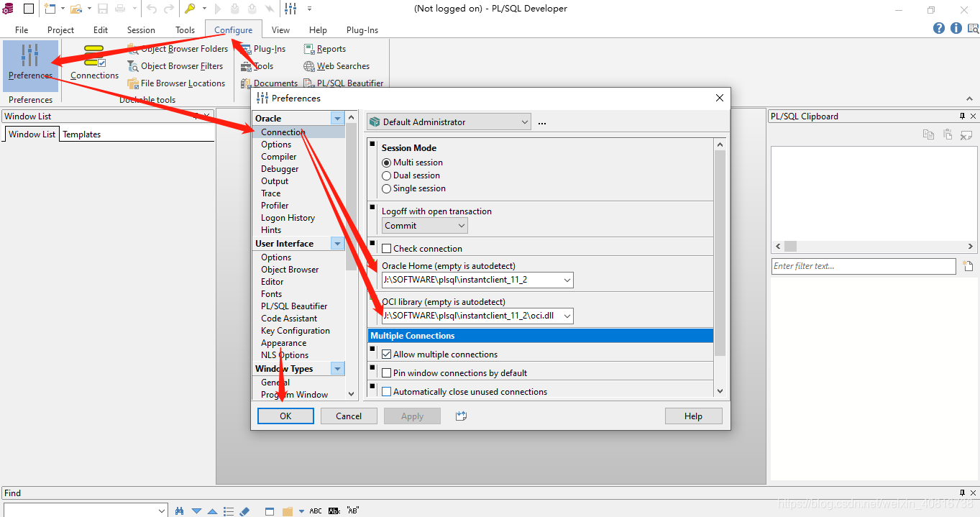Image resolution: width=980 pixels, height=517 pixels.
Task: Enable Check connection checkbox
Action: tap(387, 249)
